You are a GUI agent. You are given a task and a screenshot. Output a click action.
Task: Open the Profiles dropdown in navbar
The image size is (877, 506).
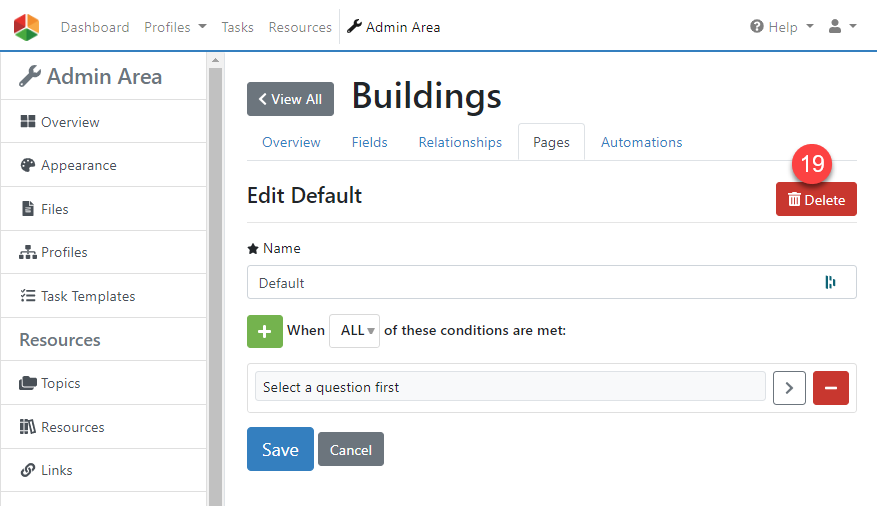175,27
